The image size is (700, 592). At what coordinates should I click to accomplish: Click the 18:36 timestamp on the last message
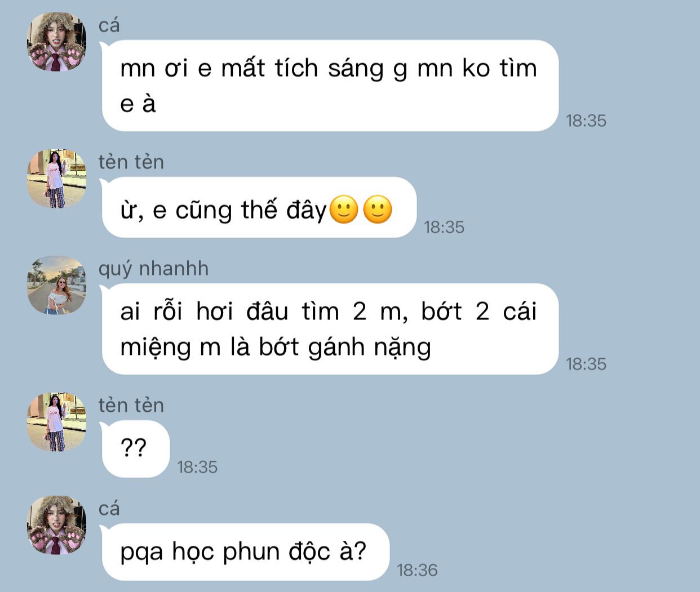(417, 570)
